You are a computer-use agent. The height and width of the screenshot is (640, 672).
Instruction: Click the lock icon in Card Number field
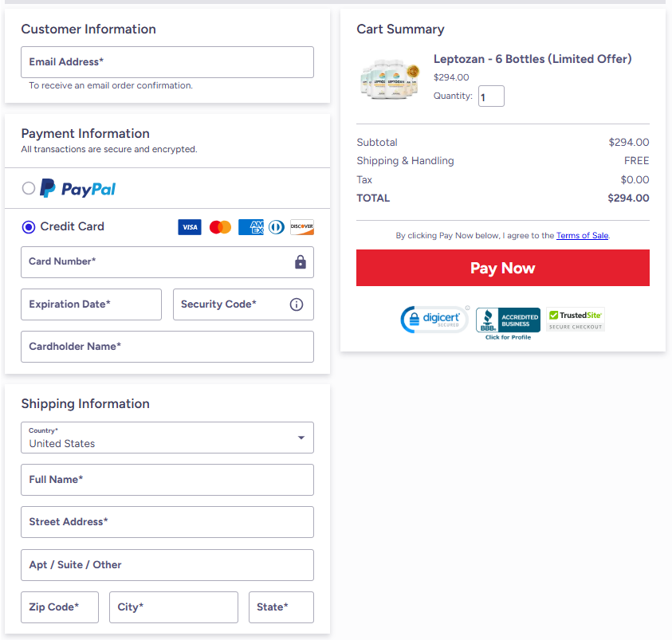coord(301,262)
